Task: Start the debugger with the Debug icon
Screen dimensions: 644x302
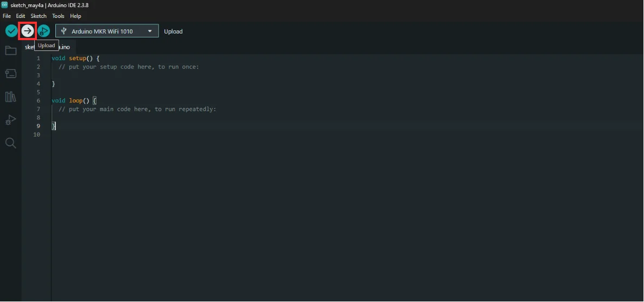Action: [43, 31]
